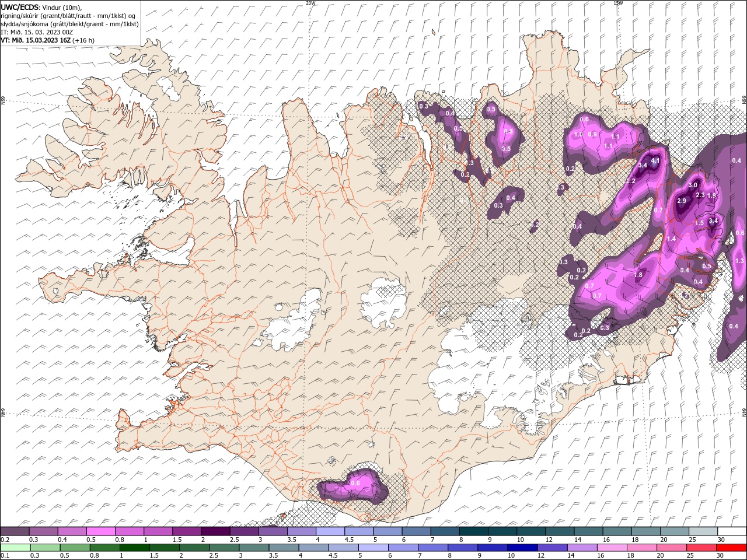
Task: Click the 1.8 snowfall value on the map
Action: pyautogui.click(x=638, y=275)
